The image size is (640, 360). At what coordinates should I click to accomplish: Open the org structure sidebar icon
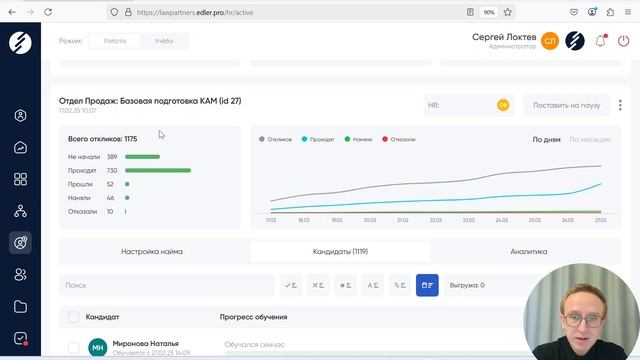coord(20,211)
